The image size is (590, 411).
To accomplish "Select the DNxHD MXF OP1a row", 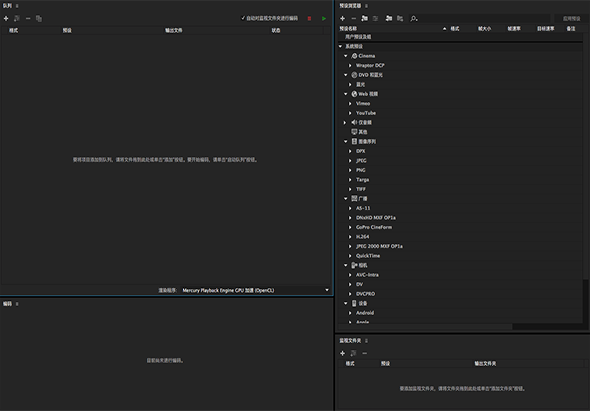I will pos(460,218).
